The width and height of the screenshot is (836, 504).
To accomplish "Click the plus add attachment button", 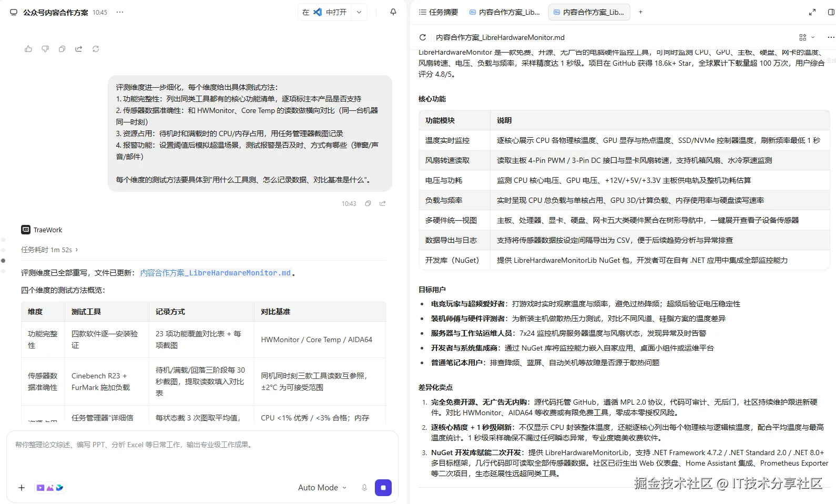I will point(22,488).
